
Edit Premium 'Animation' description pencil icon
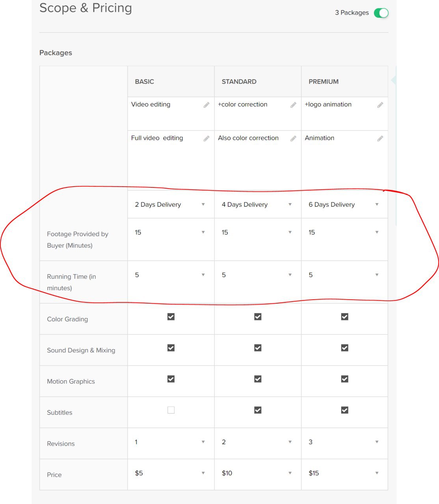pos(380,139)
